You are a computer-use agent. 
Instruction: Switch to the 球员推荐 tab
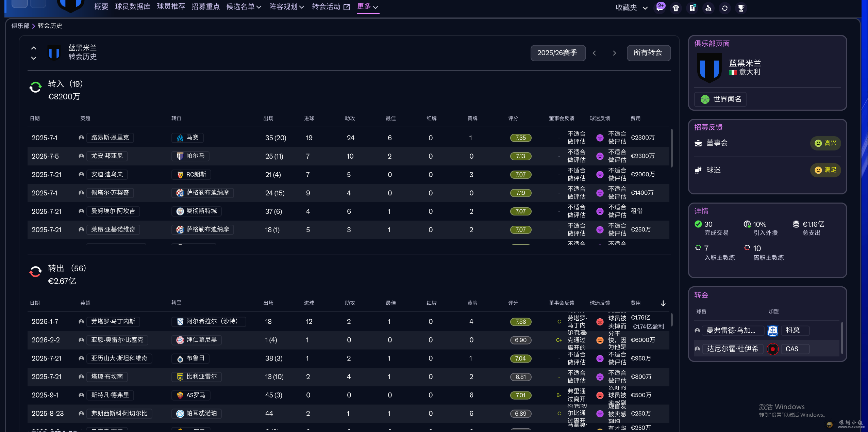click(x=171, y=7)
